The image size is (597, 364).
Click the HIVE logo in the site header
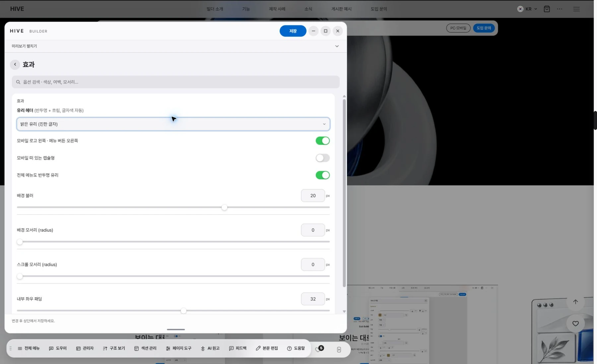pos(17,9)
